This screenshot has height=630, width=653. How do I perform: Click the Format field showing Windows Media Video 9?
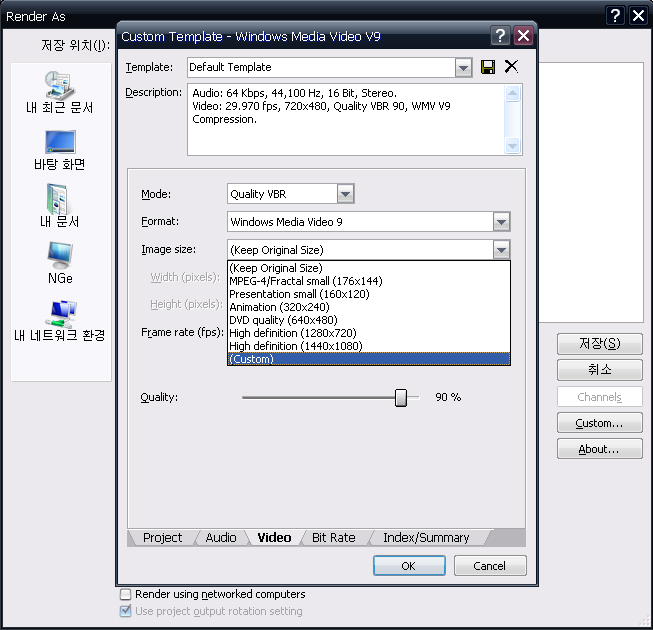point(360,222)
